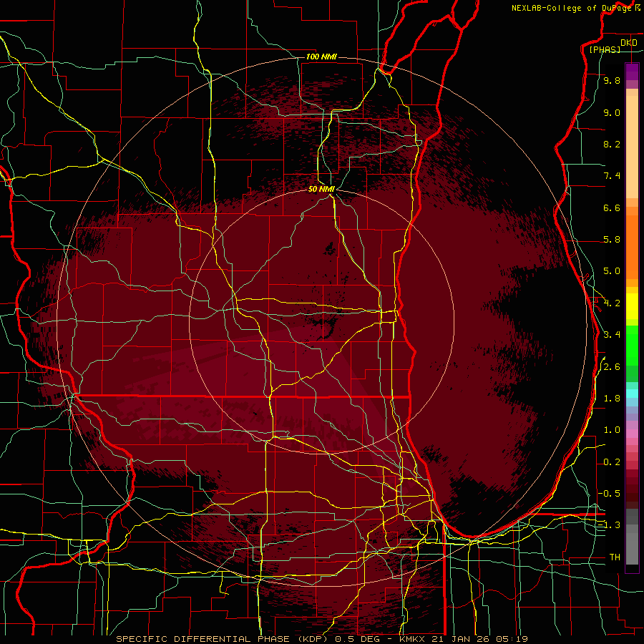Click the 5.8 scale value
The height and width of the screenshot is (644, 644).
tap(612, 240)
